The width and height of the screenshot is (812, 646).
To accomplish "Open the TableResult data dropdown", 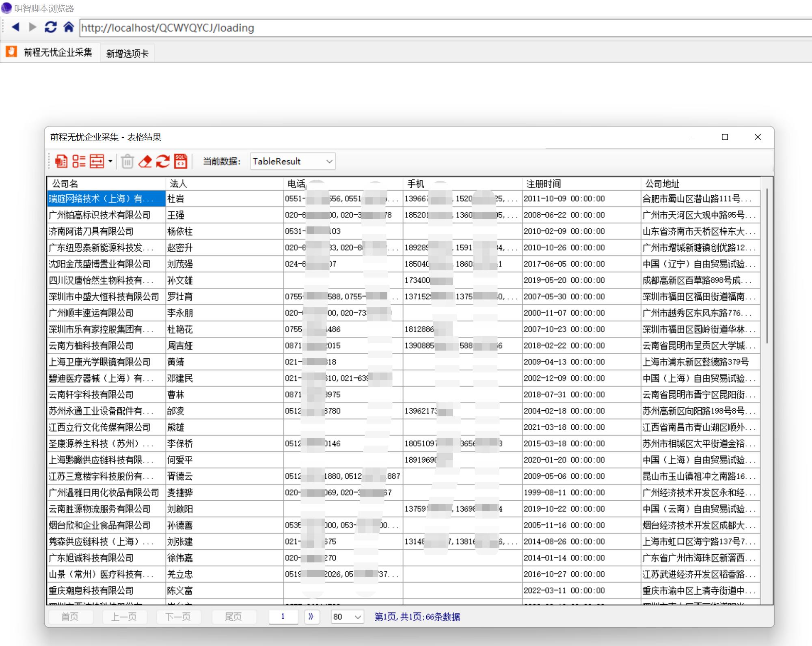I will [293, 161].
